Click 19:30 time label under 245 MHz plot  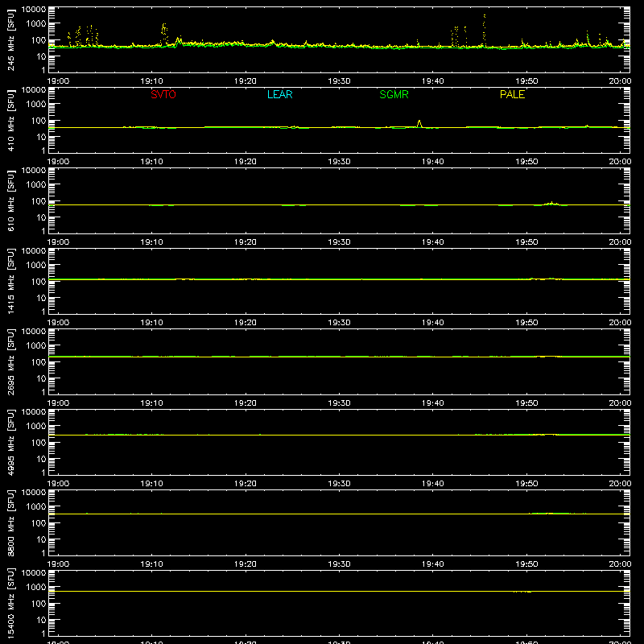point(339,81)
